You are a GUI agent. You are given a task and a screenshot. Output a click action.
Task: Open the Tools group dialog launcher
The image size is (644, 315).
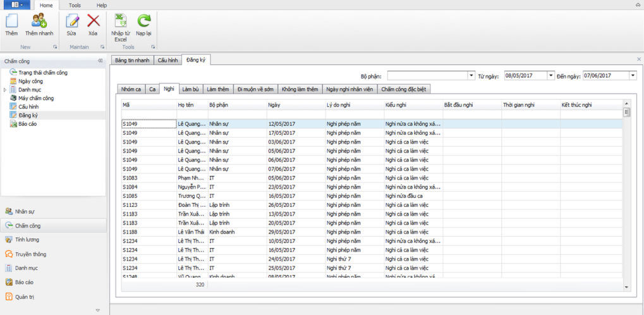click(153, 47)
